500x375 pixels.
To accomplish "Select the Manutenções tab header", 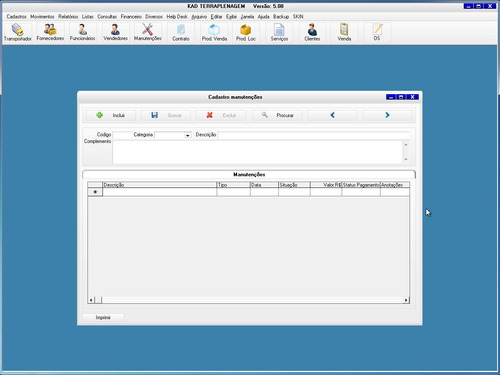I will pos(249,174).
